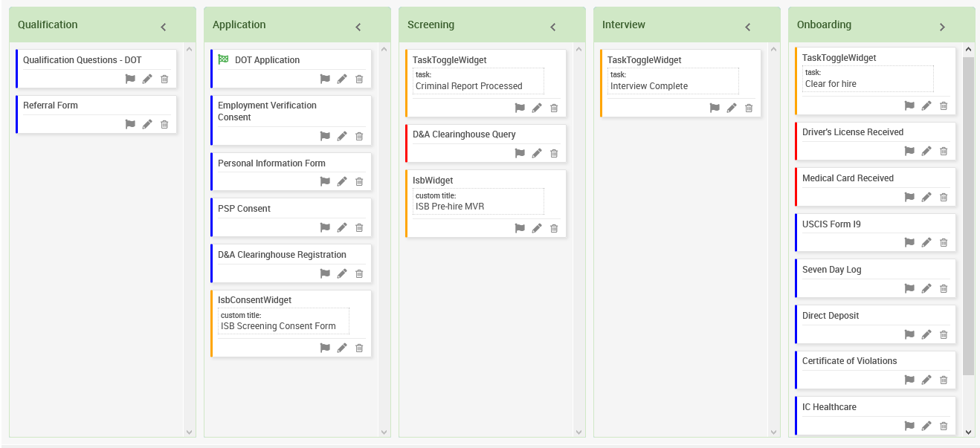Collapse the Screening column chevron
The image size is (980, 448).
pos(553,27)
